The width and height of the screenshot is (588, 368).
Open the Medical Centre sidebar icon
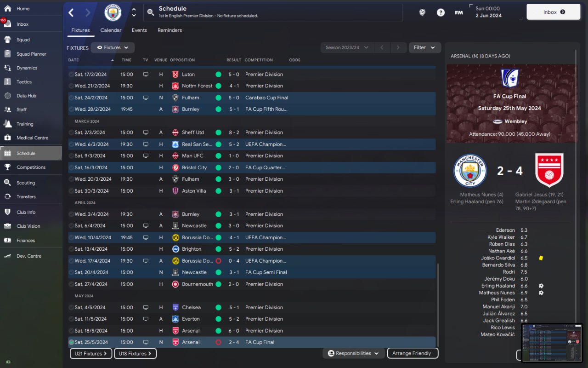7,138
